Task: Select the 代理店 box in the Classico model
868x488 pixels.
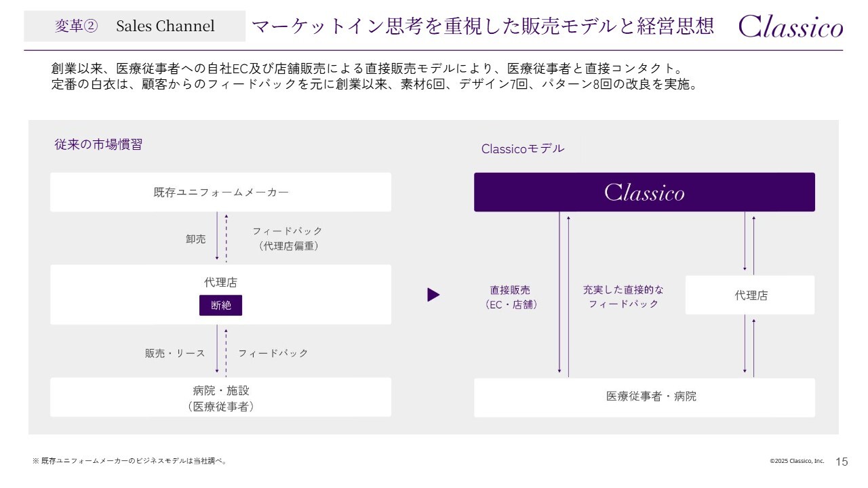Action: (x=750, y=296)
